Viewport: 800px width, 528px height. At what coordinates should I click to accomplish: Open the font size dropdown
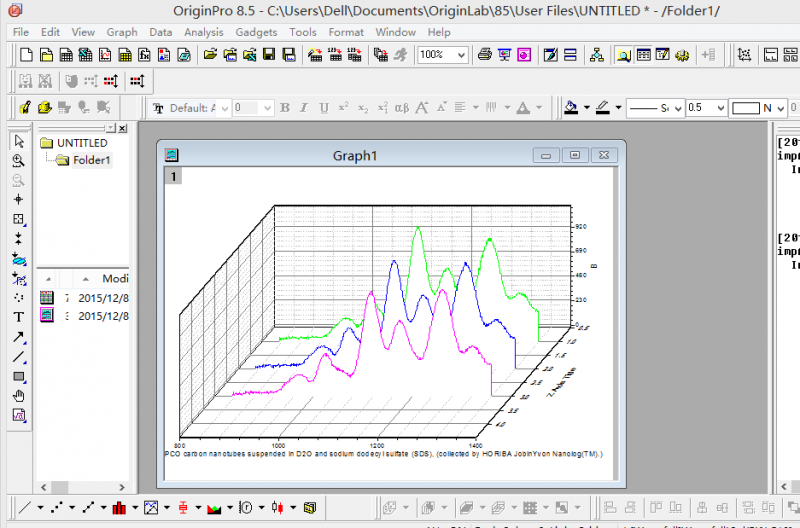coord(267,108)
